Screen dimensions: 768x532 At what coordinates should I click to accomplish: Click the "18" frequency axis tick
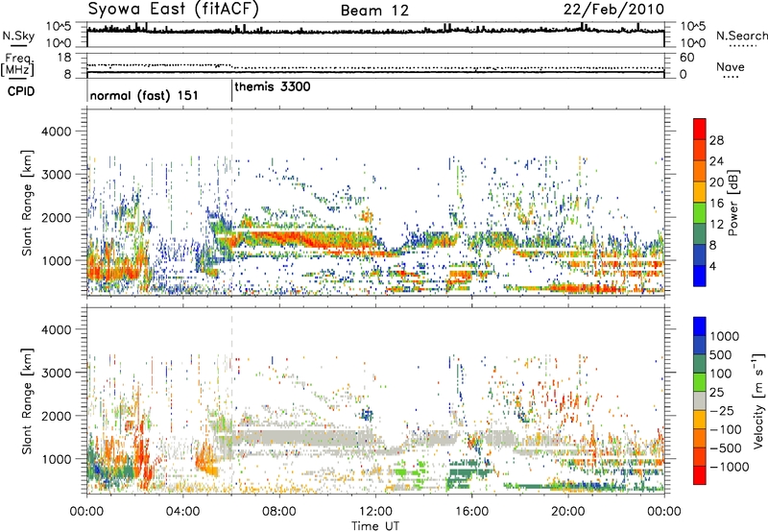click(x=64, y=58)
